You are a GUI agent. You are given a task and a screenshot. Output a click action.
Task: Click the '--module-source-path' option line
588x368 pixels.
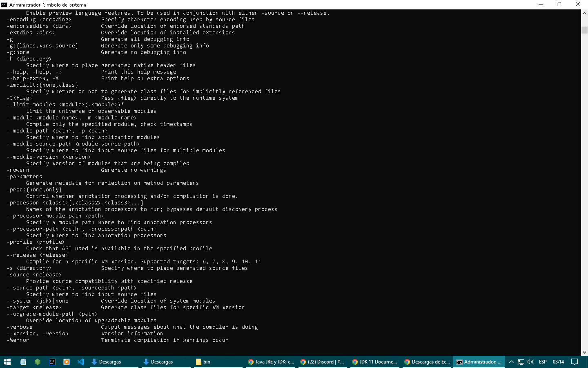coord(73,144)
